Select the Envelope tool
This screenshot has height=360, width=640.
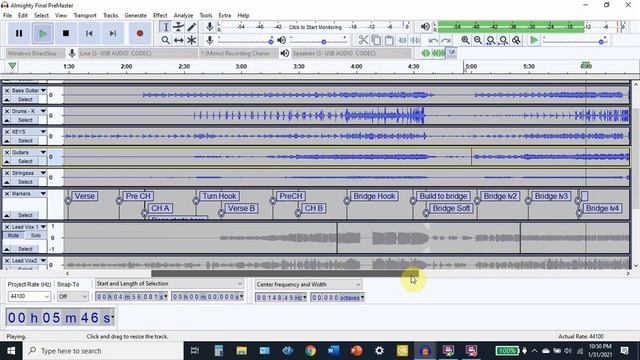coord(178,27)
